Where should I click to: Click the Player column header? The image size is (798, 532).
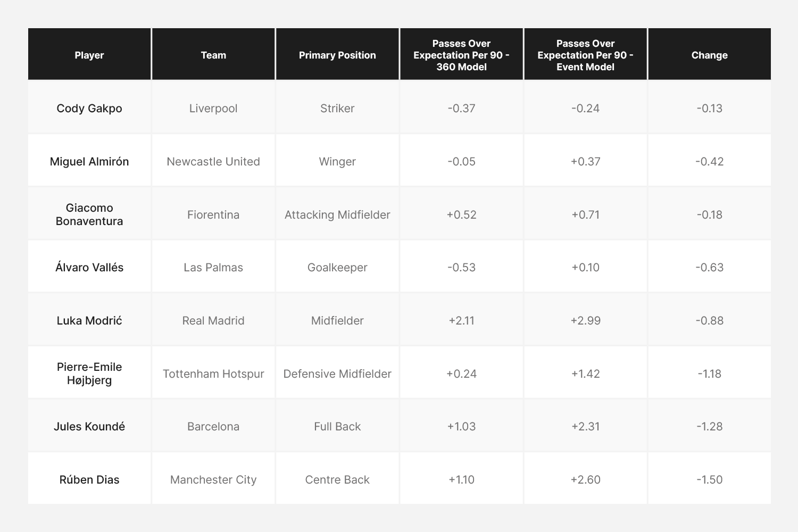89,55
